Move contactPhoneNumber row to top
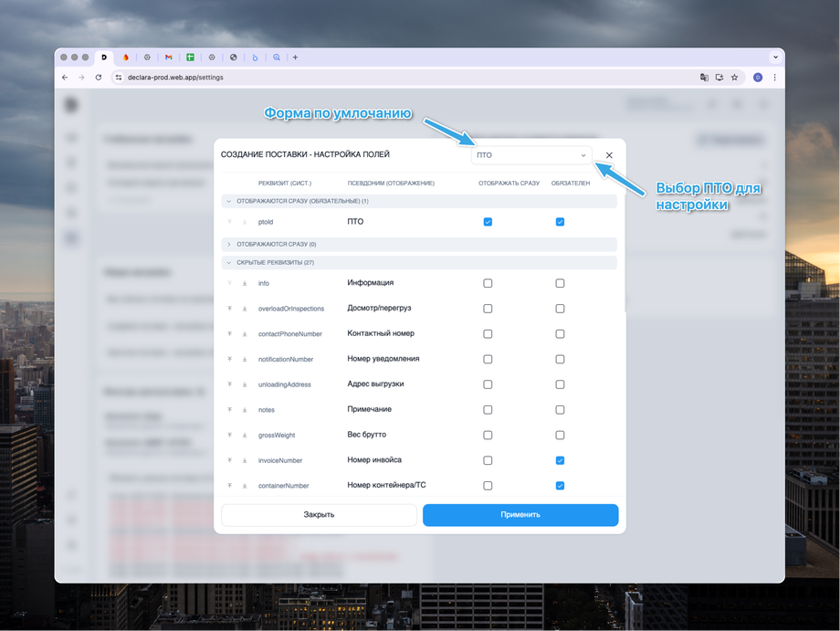Screen dimensions: 840x631 230,333
